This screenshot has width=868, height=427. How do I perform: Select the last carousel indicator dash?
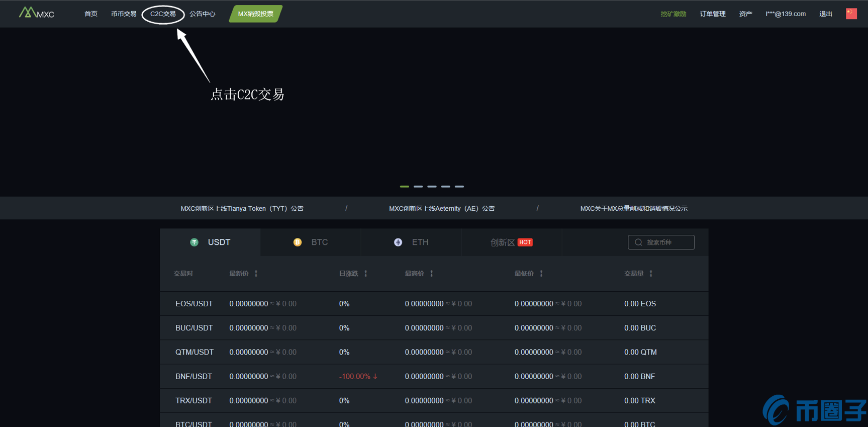459,187
